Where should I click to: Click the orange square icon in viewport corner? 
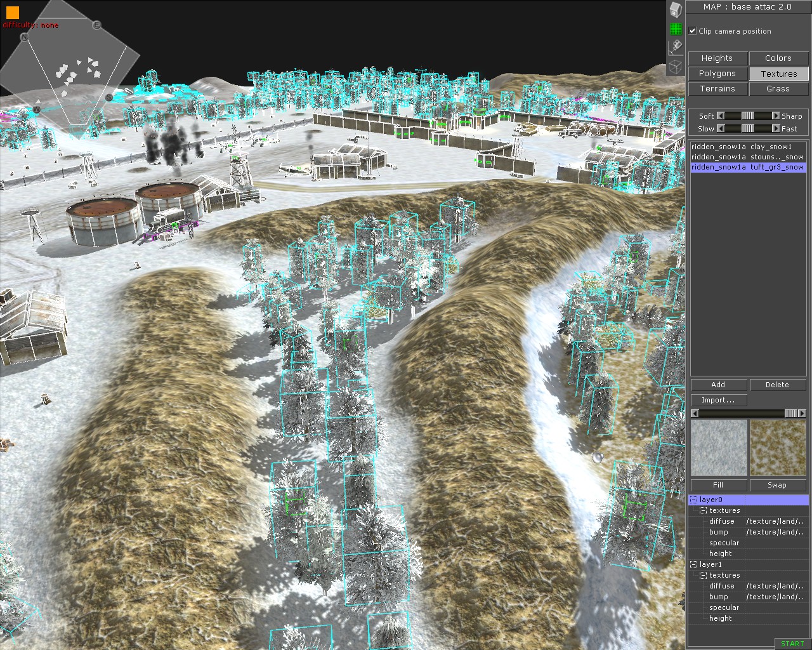13,12
